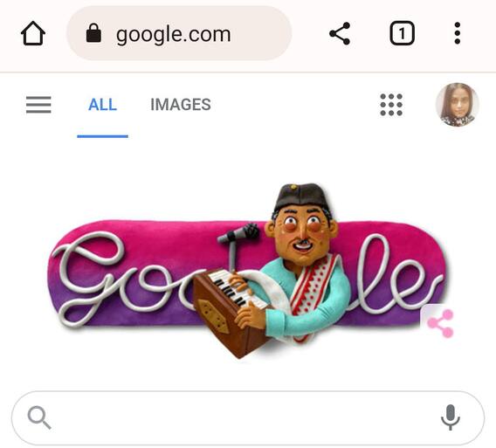This screenshot has height=448, width=496.
Task: Click the cursive letter G of the Doodle
Action: pos(88,279)
